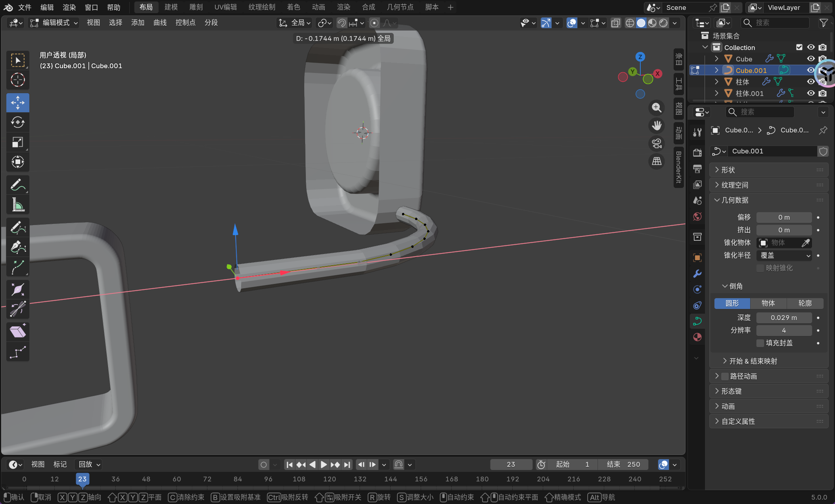Open the Modifiers wrench properties tab
Viewport: 835px width, 504px height.
pos(697,274)
